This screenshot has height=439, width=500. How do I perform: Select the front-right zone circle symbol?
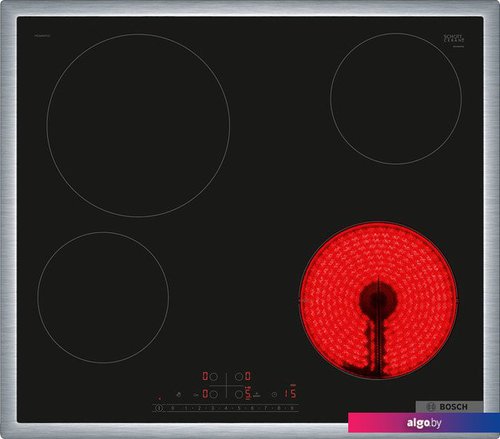click(x=239, y=394)
